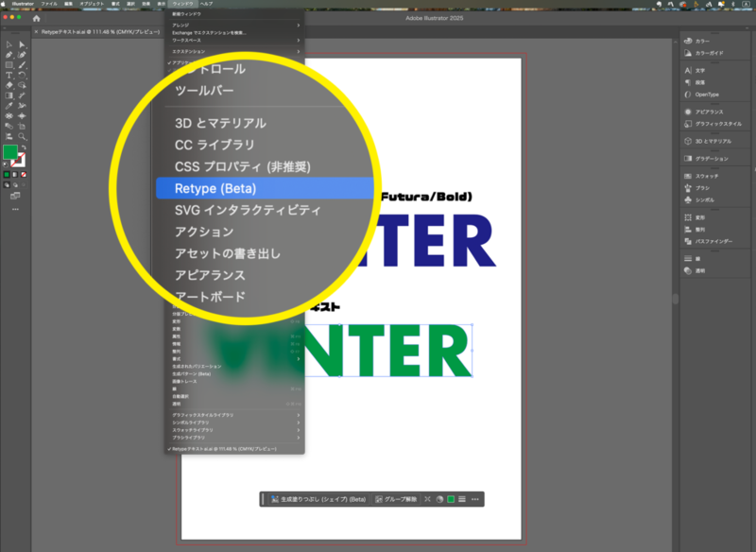Click the Swap Fill and Stroke arrow
This screenshot has width=756, height=552.
click(x=24, y=147)
